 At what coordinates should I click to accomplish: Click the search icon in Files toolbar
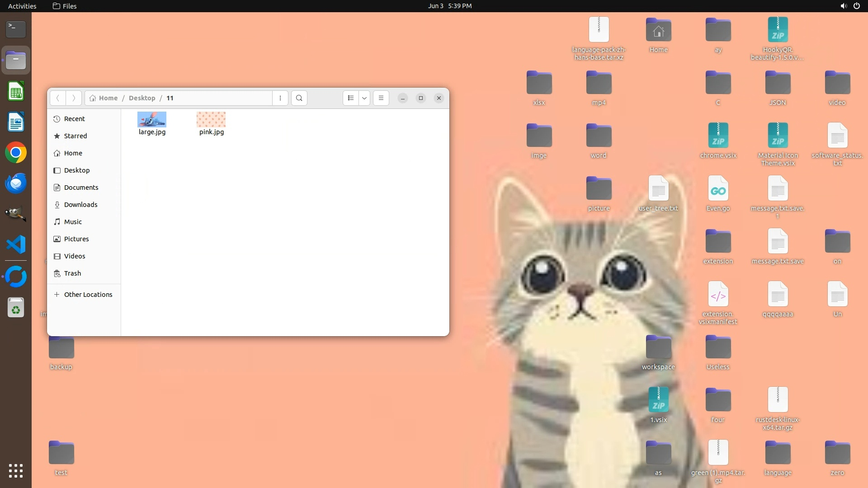[x=299, y=98]
